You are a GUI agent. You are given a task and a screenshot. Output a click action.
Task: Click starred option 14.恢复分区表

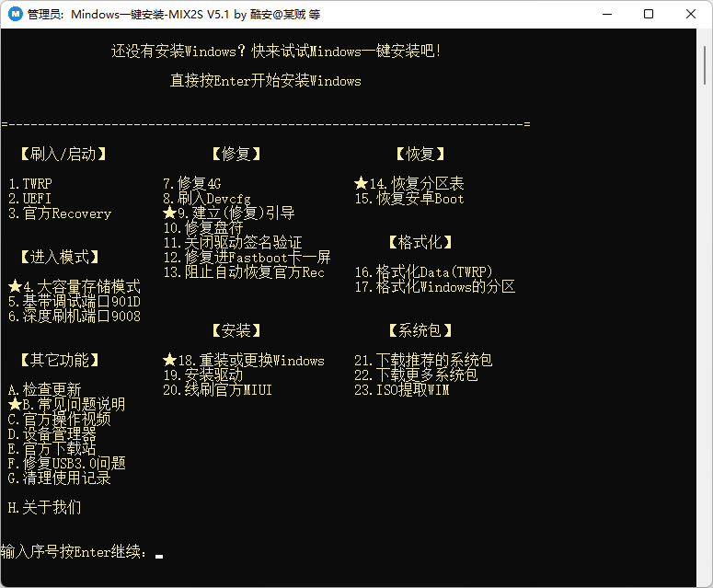(408, 184)
